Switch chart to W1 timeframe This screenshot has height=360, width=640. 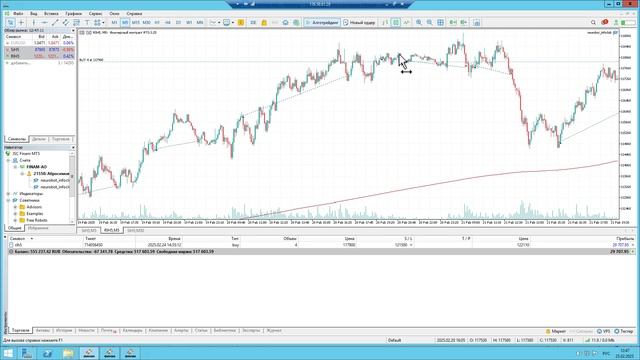click(189, 22)
